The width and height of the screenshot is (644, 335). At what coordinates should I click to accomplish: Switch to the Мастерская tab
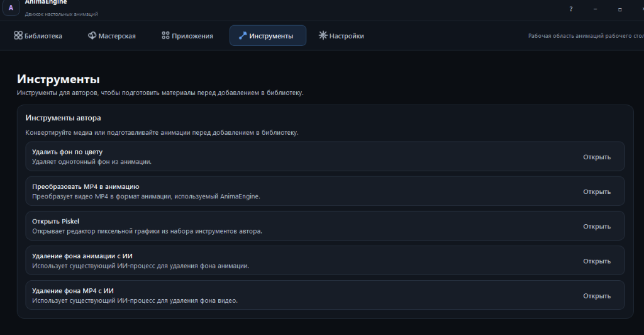tap(112, 36)
